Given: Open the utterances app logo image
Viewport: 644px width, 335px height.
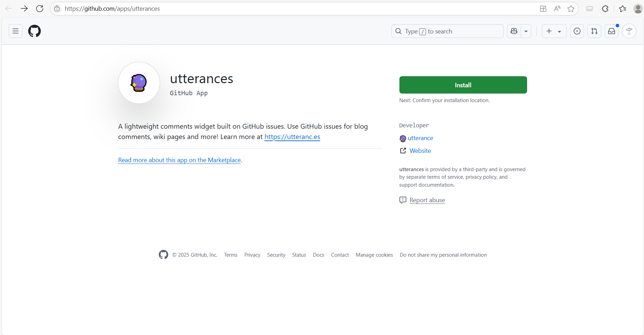Looking at the screenshot, I should pos(139,83).
